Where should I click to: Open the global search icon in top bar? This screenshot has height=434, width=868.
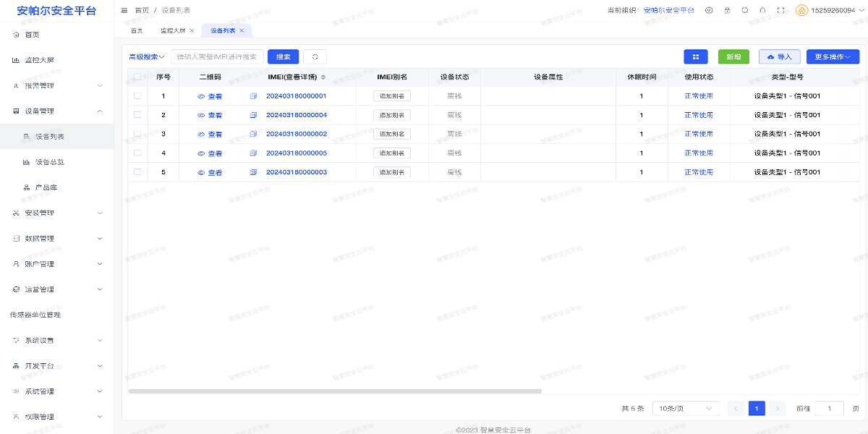[x=745, y=10]
